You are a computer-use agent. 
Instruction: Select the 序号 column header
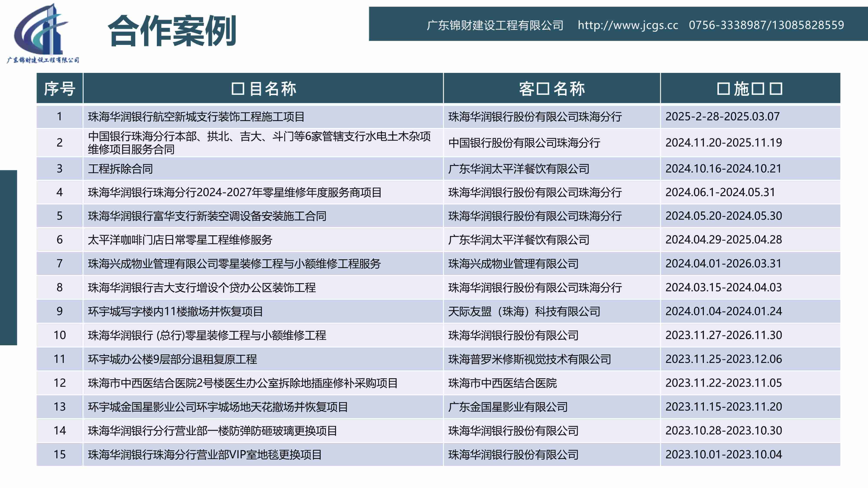[60, 88]
